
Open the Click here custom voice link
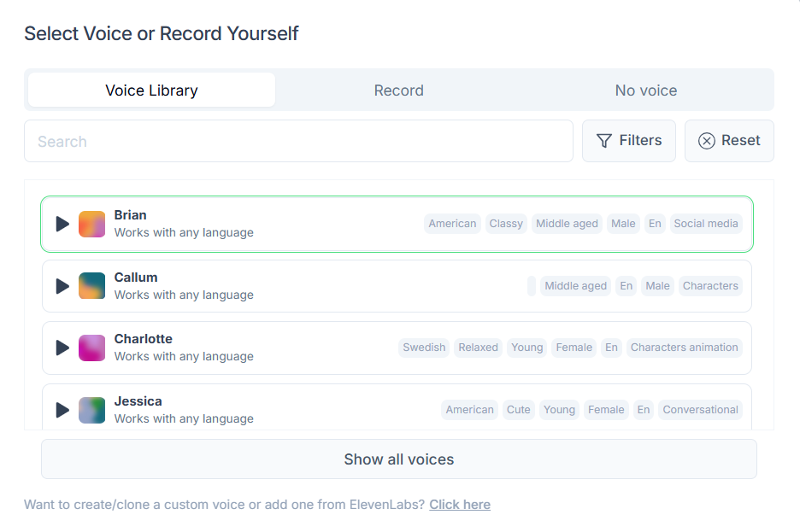coord(460,505)
